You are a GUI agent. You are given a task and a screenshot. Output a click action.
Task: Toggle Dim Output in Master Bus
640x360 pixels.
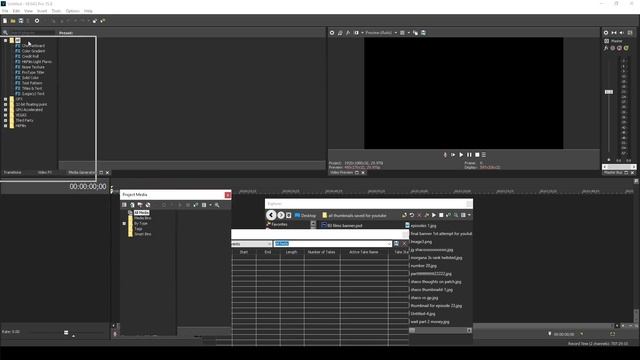click(x=622, y=33)
